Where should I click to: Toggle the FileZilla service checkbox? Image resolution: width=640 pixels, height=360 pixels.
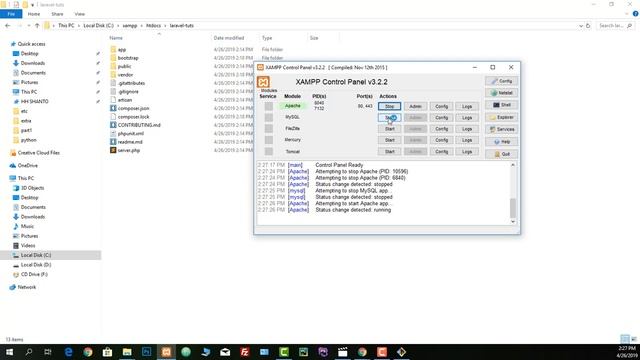pos(268,129)
